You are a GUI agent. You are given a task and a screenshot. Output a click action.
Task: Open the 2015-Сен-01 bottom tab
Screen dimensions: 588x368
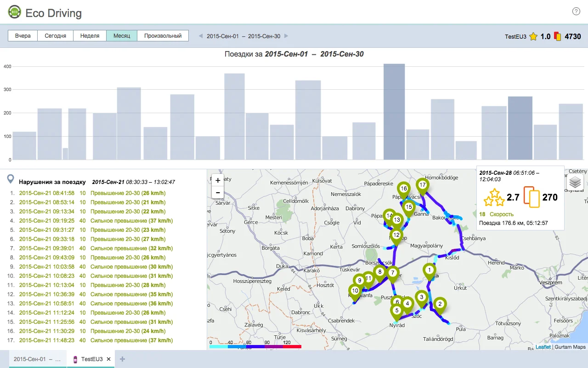pos(37,359)
